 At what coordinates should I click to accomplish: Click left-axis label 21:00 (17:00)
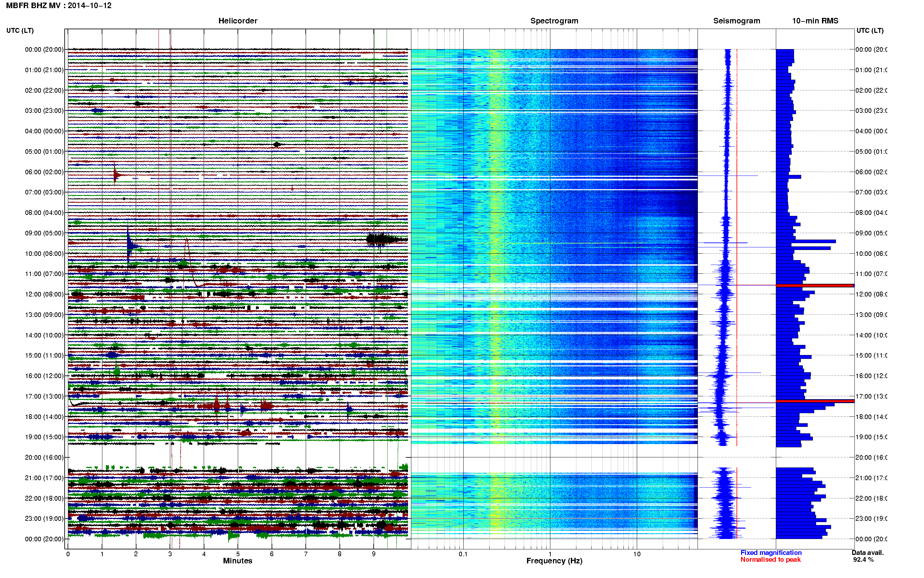pos(44,478)
